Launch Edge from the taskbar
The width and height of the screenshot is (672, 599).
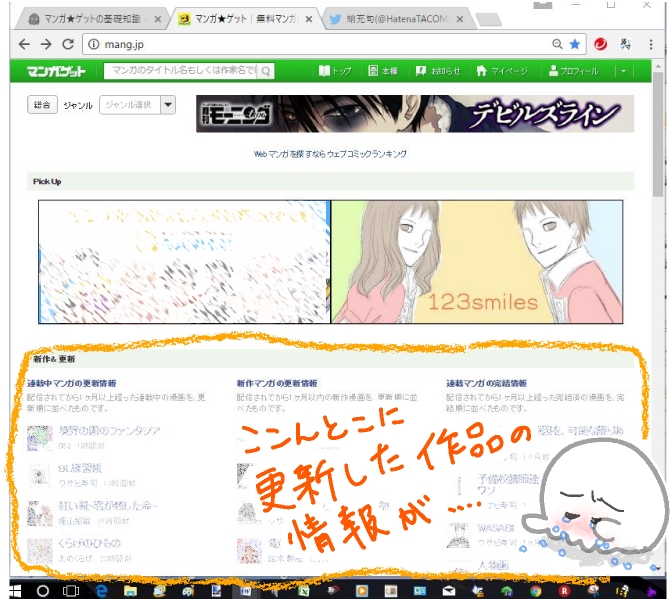click(101, 591)
